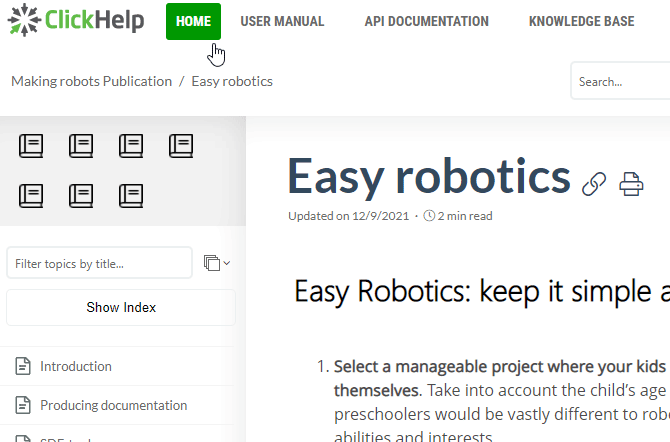Select the second book icon in top row
The width and height of the screenshot is (670, 442).
[81, 146]
